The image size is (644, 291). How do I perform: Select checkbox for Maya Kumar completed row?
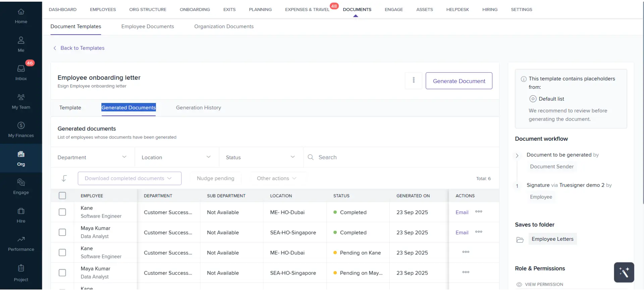click(62, 232)
